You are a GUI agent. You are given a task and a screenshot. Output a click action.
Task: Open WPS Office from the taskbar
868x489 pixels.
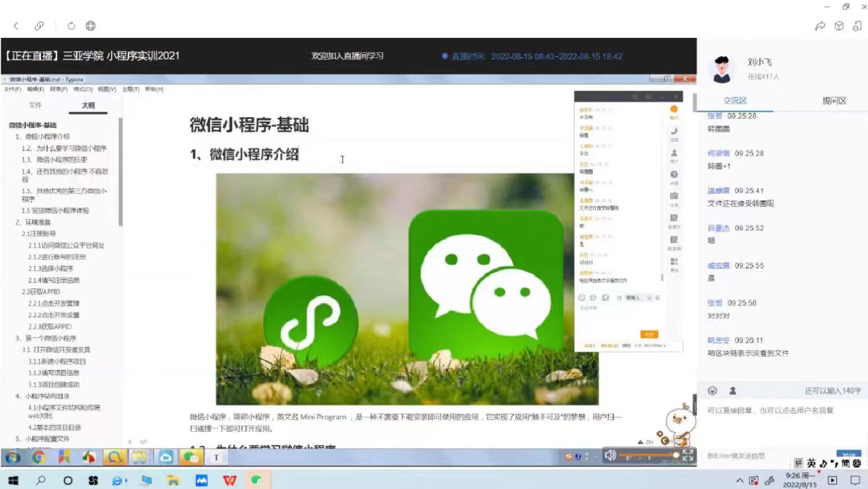tap(229, 480)
